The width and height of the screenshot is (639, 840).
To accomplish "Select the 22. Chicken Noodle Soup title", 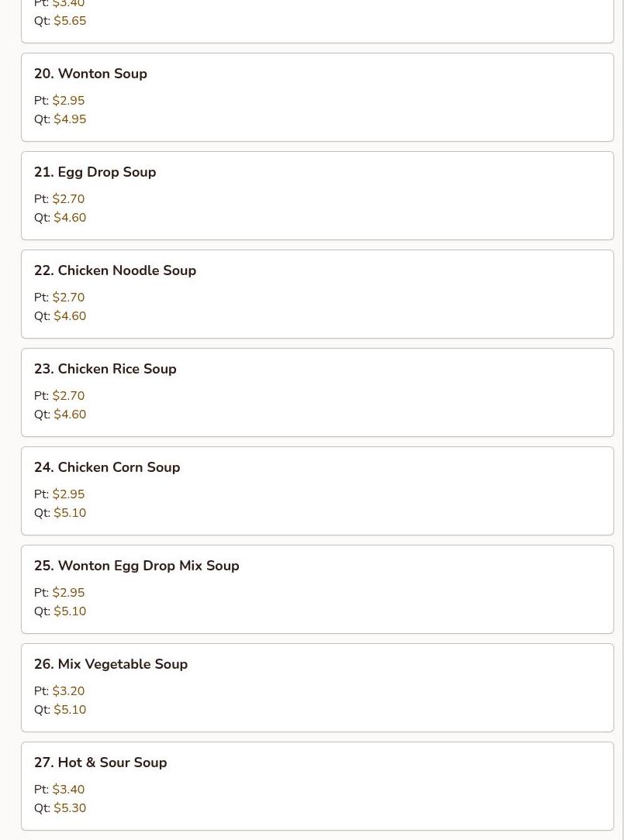I will (116, 270).
